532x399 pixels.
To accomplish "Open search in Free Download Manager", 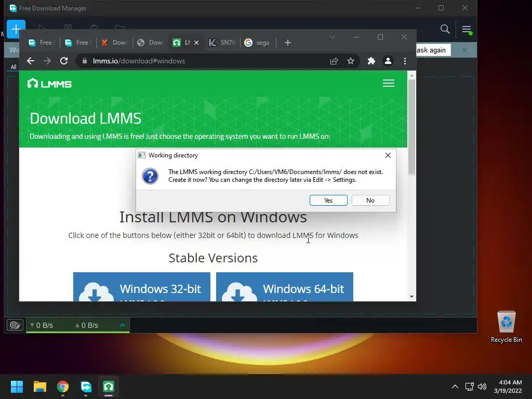I will click(x=445, y=30).
